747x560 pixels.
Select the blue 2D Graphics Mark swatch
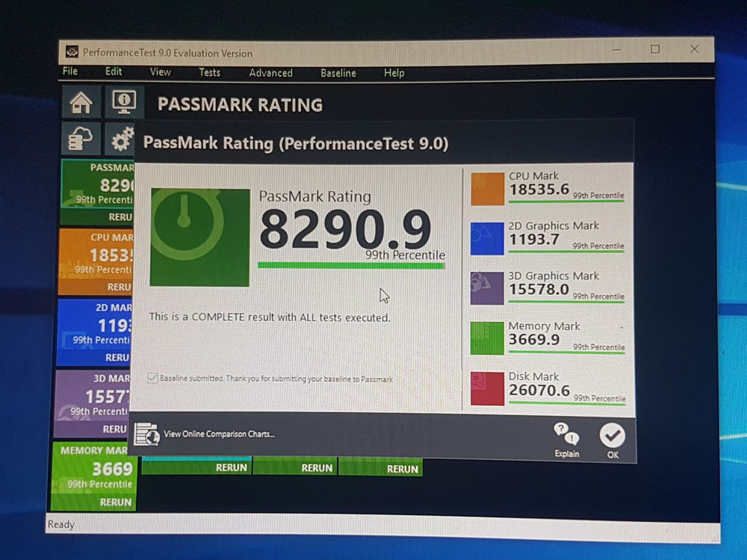(487, 238)
